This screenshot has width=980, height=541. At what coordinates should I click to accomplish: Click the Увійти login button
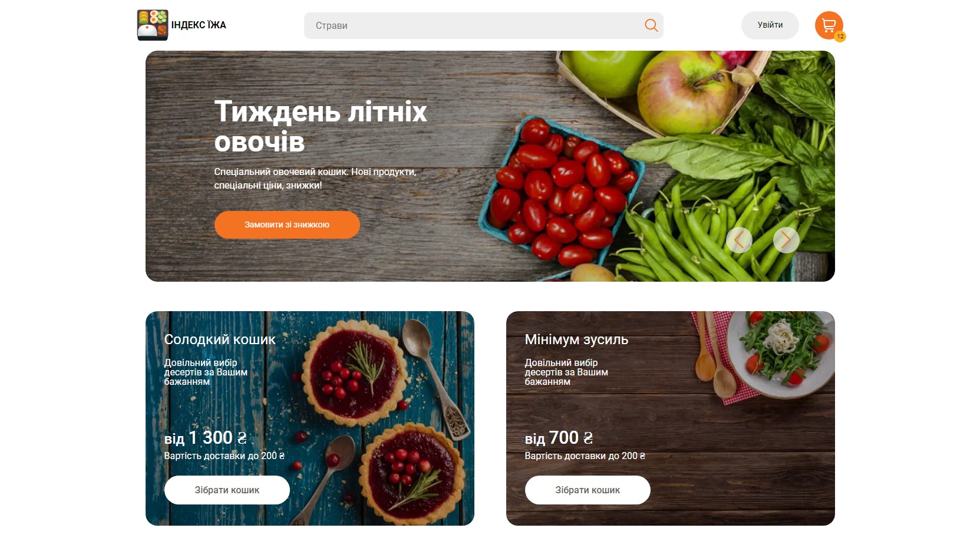(770, 25)
